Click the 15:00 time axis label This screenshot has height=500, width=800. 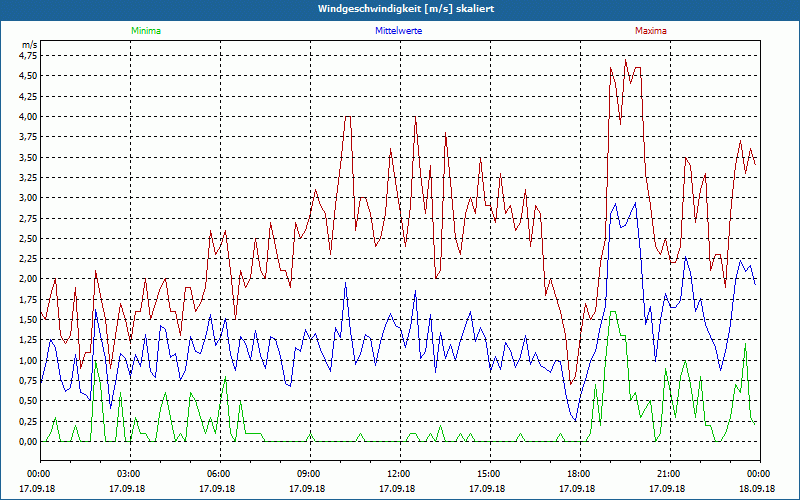click(x=488, y=474)
